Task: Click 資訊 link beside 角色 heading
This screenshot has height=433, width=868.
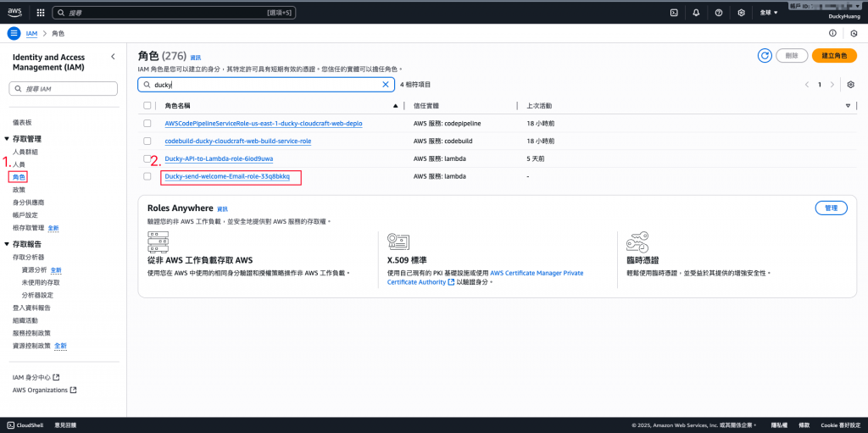Action: point(196,57)
